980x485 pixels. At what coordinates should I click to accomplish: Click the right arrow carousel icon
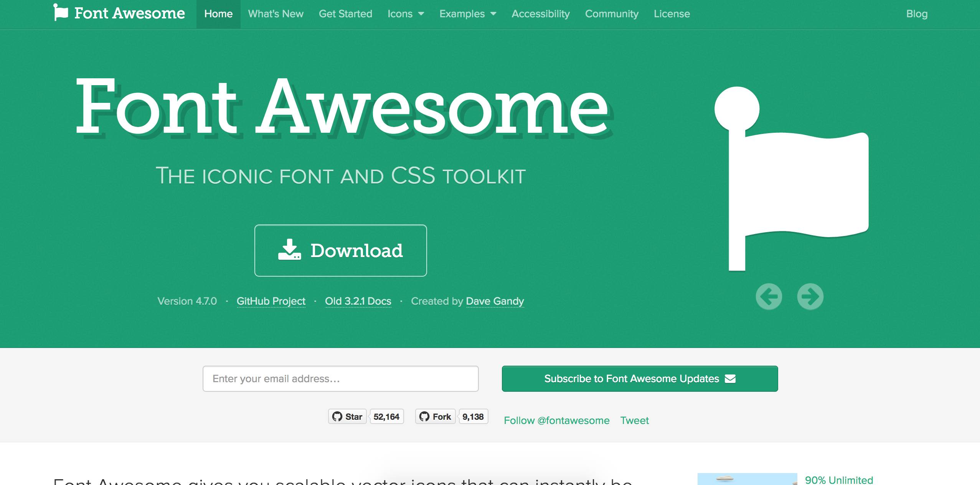point(810,296)
